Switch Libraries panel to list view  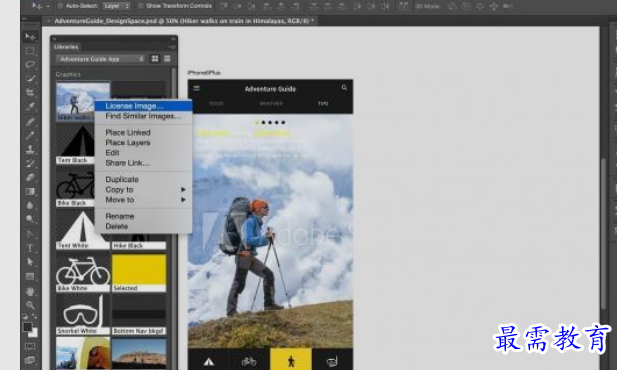coord(167,59)
